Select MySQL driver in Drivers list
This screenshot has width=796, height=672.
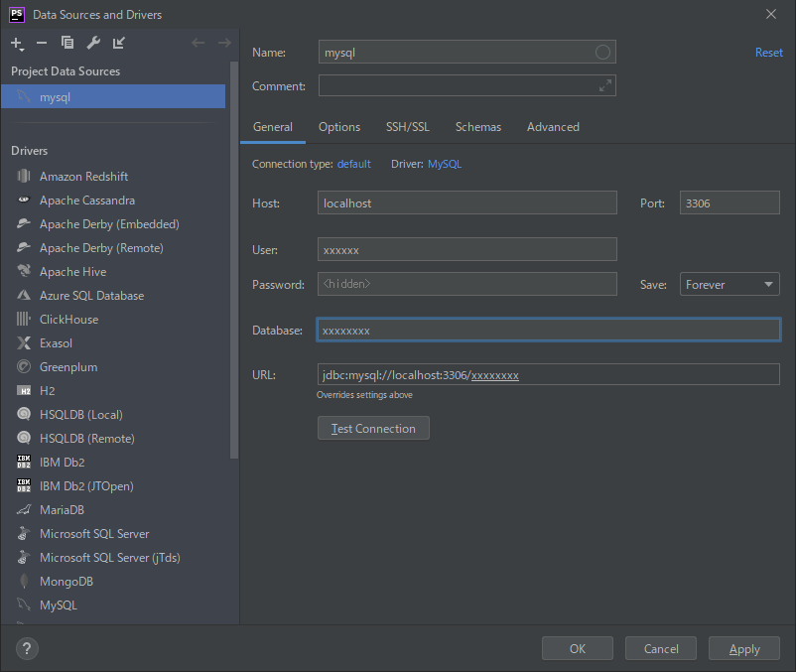[113, 605]
